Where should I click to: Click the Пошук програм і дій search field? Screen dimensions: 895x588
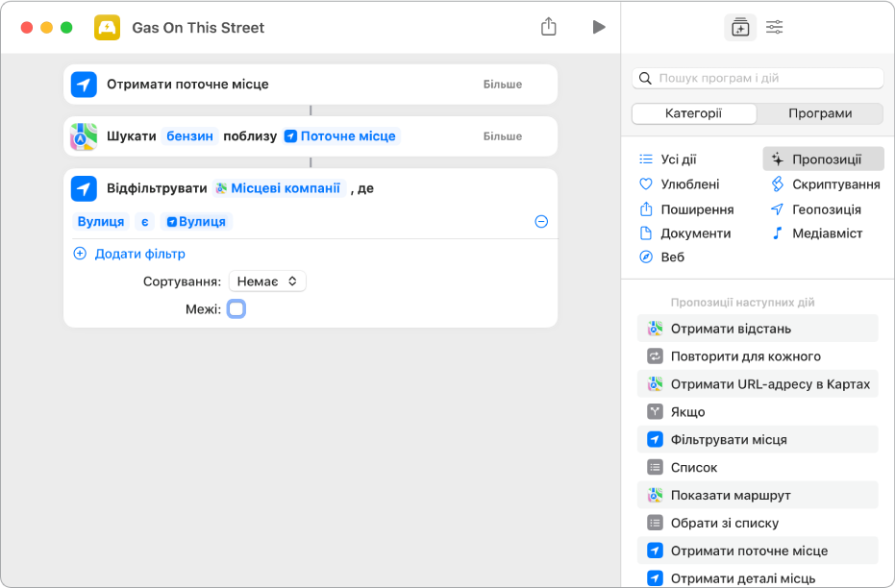(764, 79)
